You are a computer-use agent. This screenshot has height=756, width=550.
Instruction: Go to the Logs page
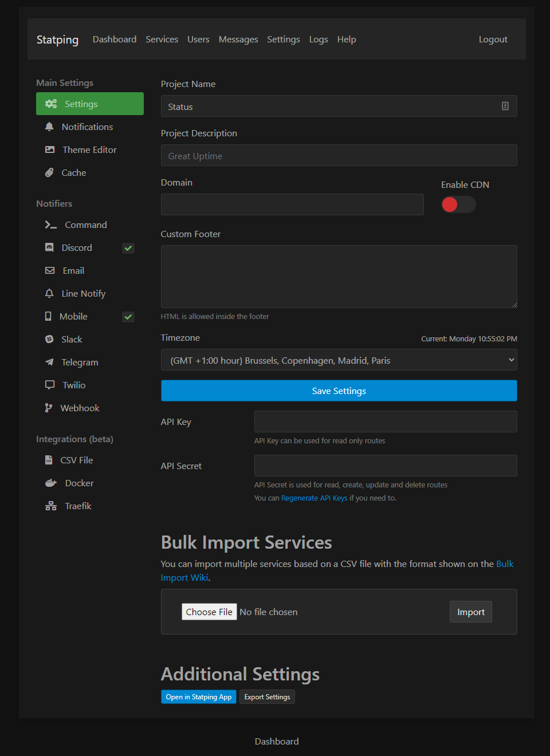coord(319,39)
